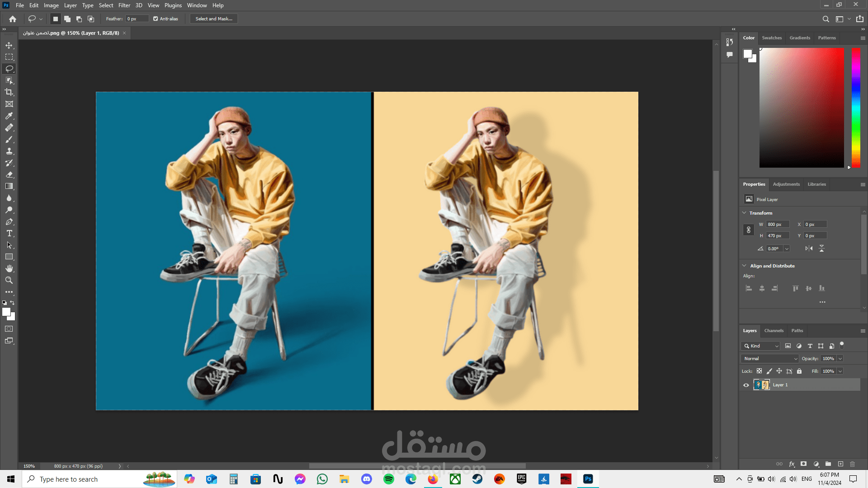Select the Crop tool

point(9,92)
